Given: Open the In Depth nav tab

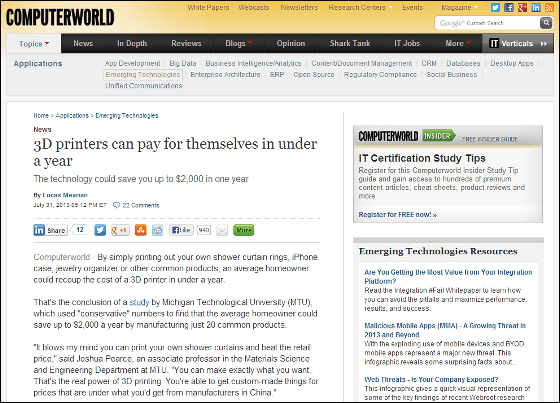Looking at the screenshot, I should (132, 43).
